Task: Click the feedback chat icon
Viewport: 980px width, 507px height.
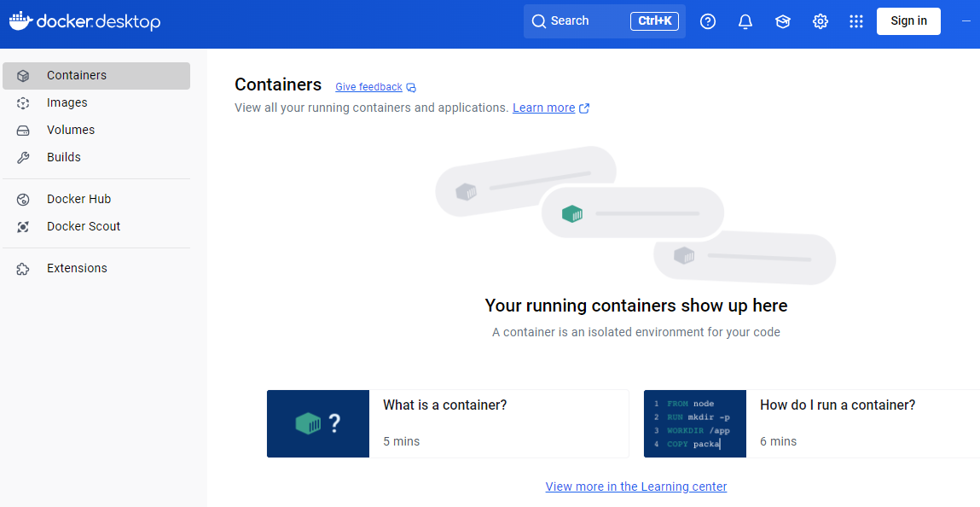Action: (410, 88)
